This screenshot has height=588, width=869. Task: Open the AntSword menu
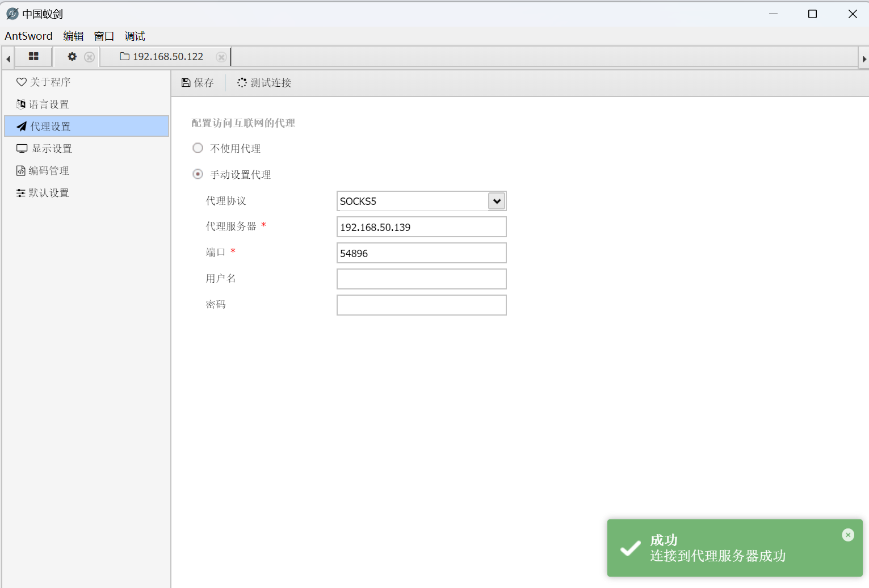(28, 36)
